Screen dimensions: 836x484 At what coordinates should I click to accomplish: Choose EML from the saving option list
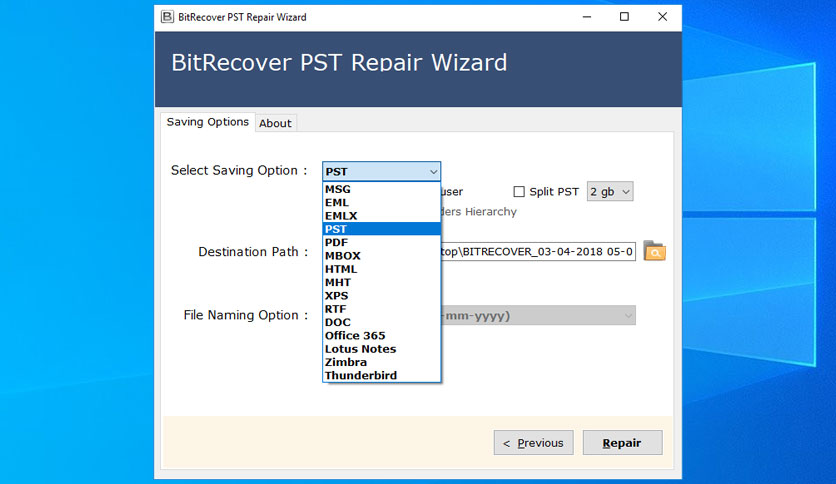381,203
